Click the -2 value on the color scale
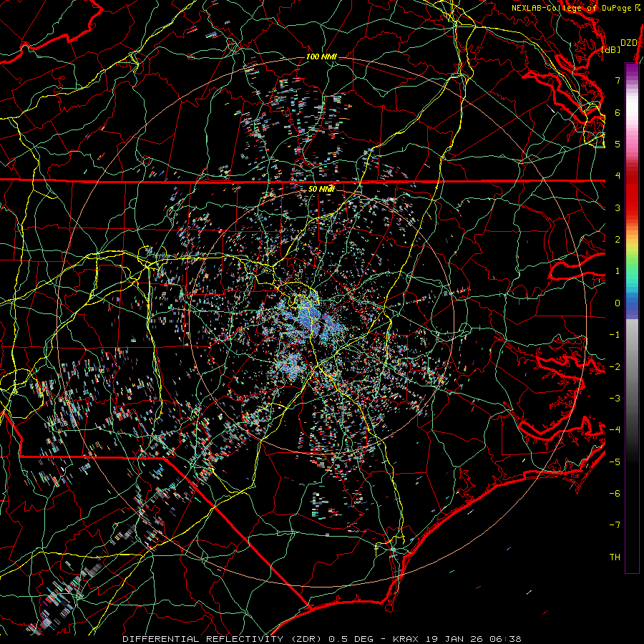The height and width of the screenshot is (644, 644). 615,366
